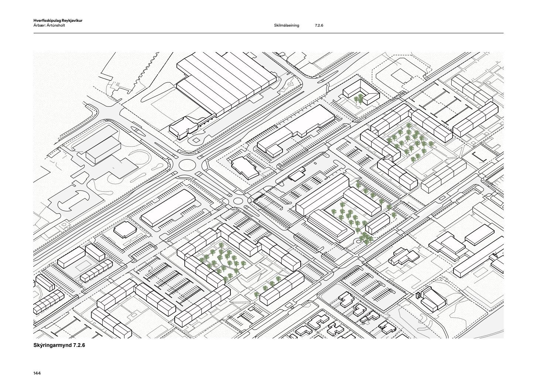This screenshot has width=554, height=392.
Task: Click the "7.2.6" number in the header
Action: click(x=319, y=25)
